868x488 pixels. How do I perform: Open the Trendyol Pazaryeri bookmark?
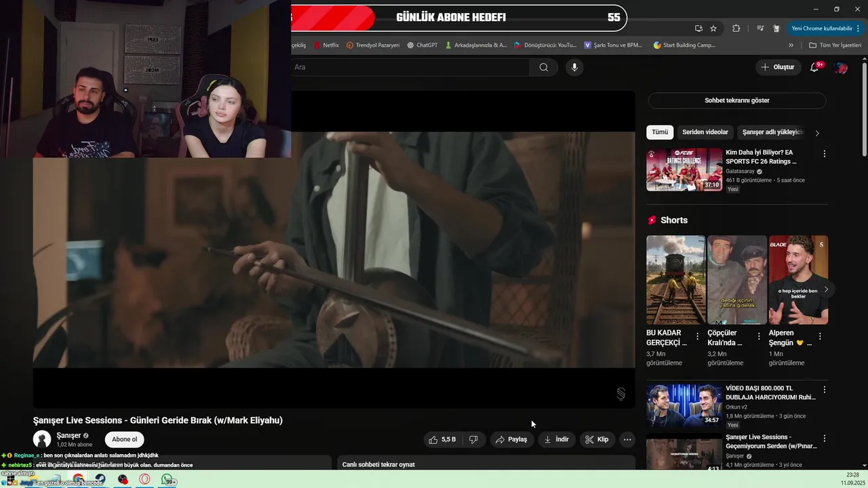tap(373, 45)
